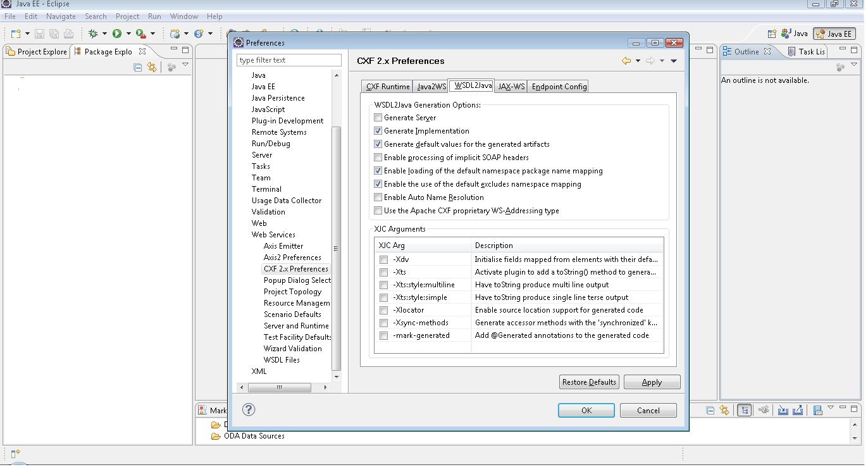Close the Outline view tab

[767, 51]
